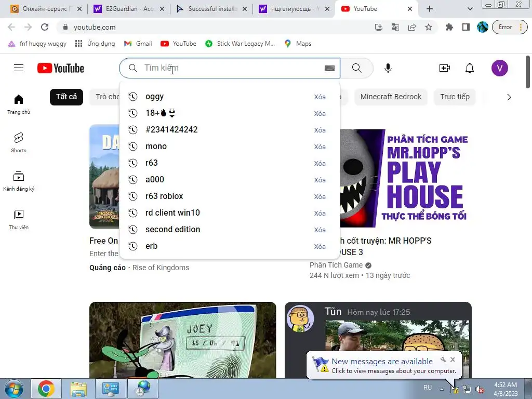532x399 pixels.
Task: Show hidden system tray icons
Action: (x=442, y=389)
